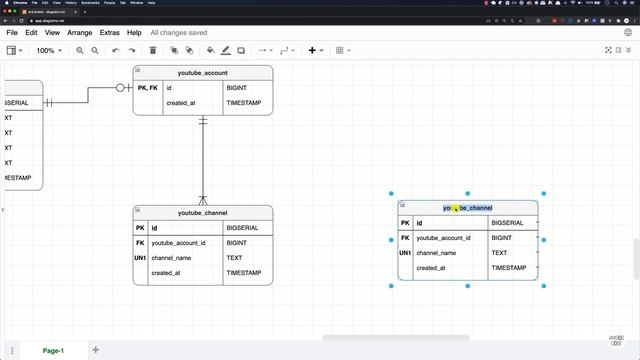640x360 pixels.
Task: Collapse the toolbar with double chevron
Action: tap(629, 50)
